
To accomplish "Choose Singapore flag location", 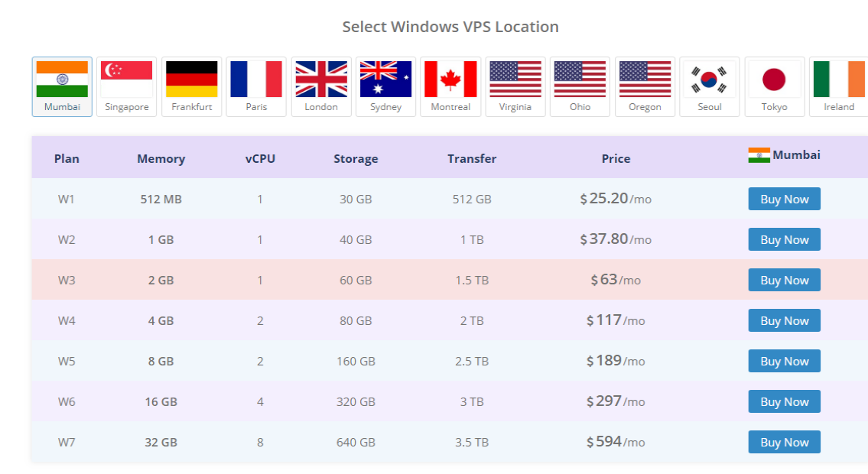I will pos(127,87).
